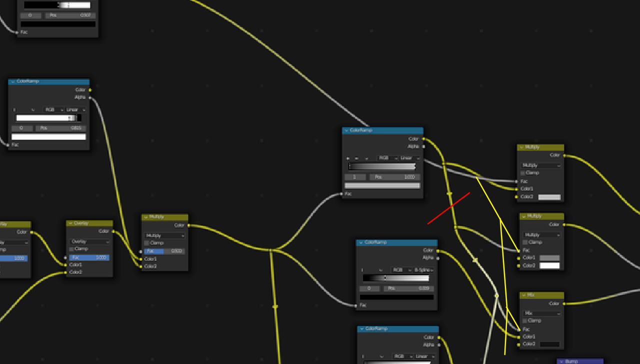Click Fac input socket of the light-gray-field ColorRamp
Image resolution: width=640 pixels, height=364 pixels.
coord(342,193)
